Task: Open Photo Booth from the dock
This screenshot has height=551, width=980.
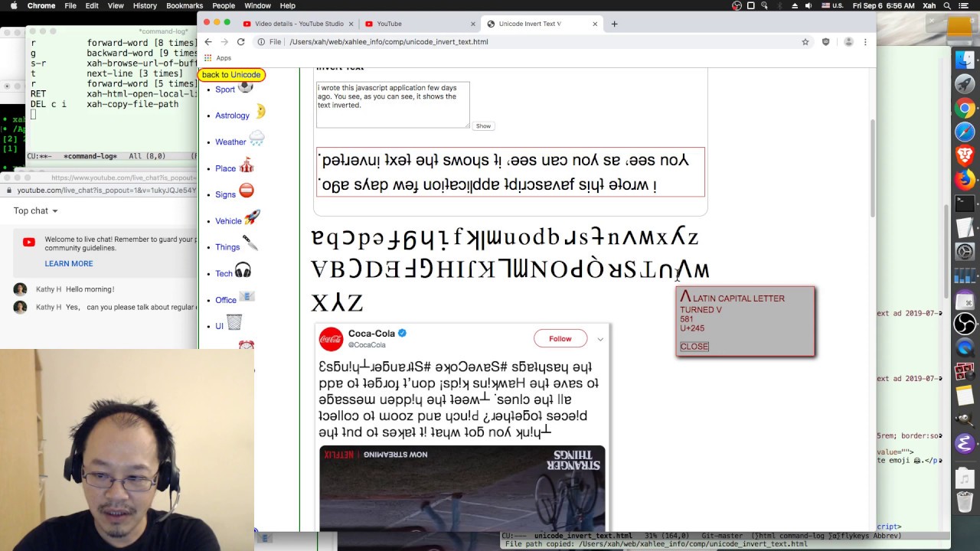Action: point(965,371)
